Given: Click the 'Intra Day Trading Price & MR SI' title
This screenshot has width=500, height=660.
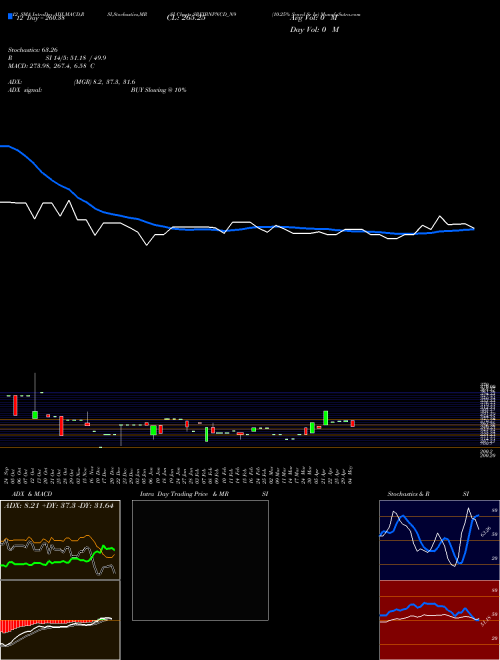Looking at the screenshot, I should coord(204,494).
